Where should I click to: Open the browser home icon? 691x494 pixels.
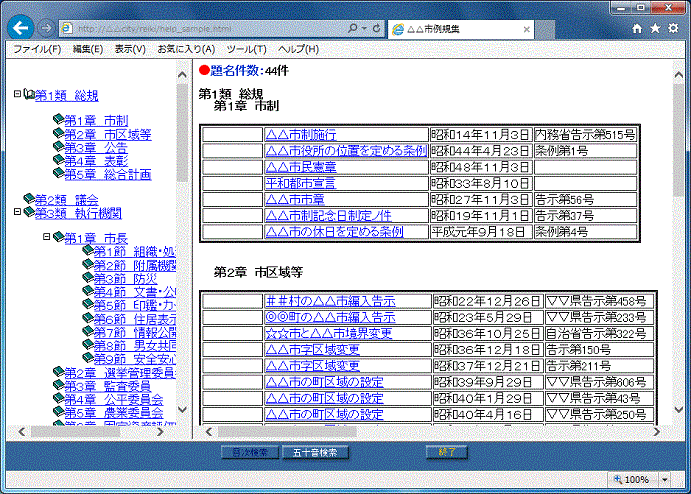tap(637, 28)
